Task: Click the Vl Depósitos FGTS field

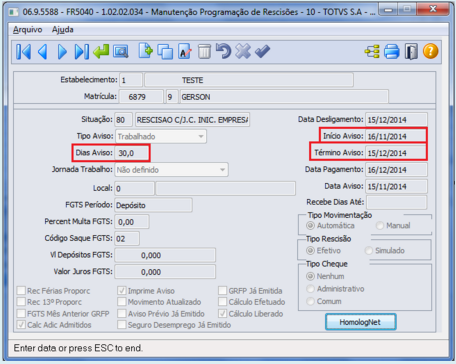Action: click(x=165, y=255)
